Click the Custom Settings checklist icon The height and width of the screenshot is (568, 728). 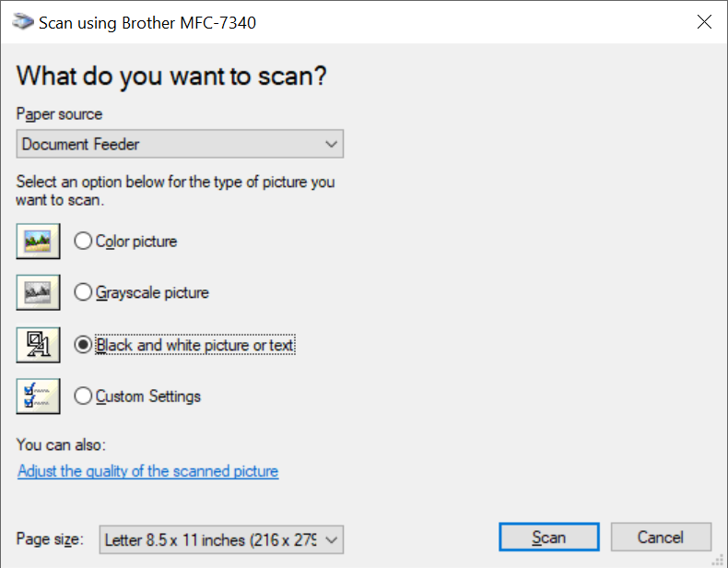click(x=39, y=396)
